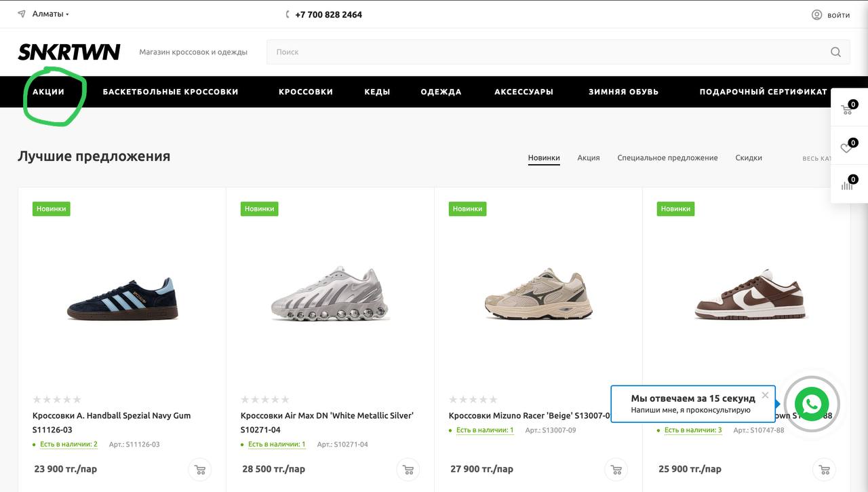Open the Алматы city dropdown
The image size is (868, 492).
[51, 14]
